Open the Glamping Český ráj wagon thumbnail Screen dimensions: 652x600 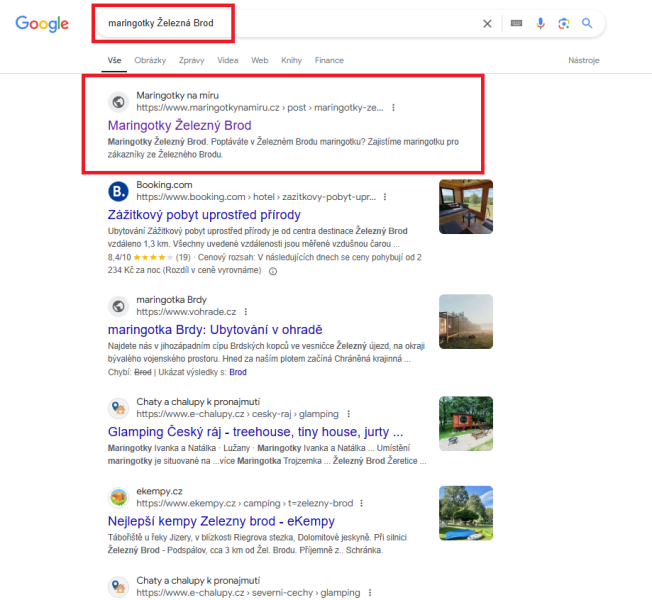click(466, 424)
